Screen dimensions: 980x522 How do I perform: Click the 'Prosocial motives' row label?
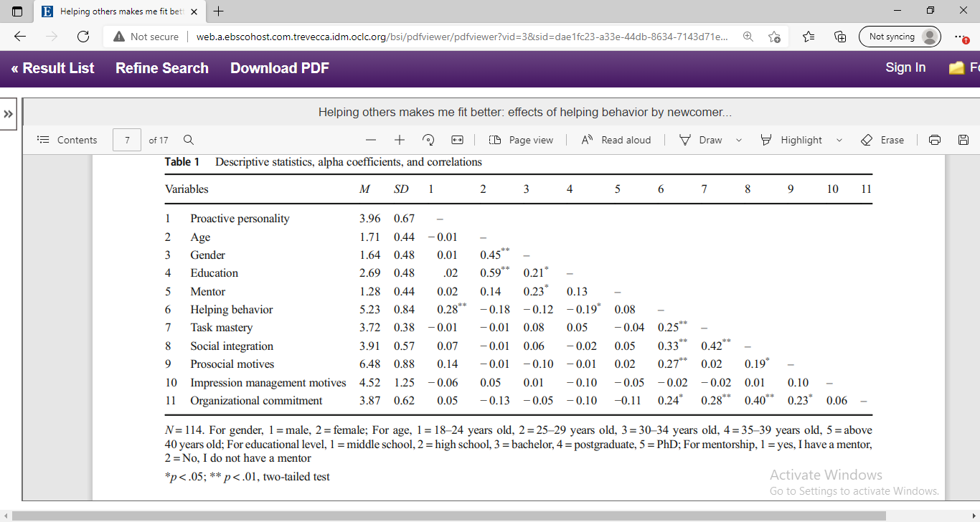[x=232, y=364]
